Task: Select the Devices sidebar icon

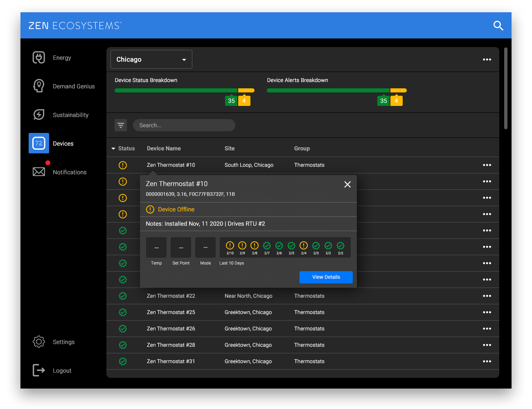Action: coord(39,143)
